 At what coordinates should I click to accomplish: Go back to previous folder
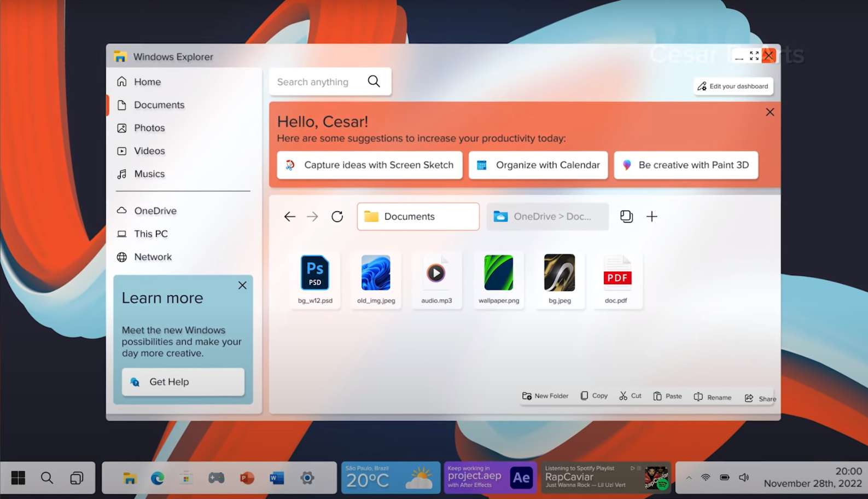point(289,217)
